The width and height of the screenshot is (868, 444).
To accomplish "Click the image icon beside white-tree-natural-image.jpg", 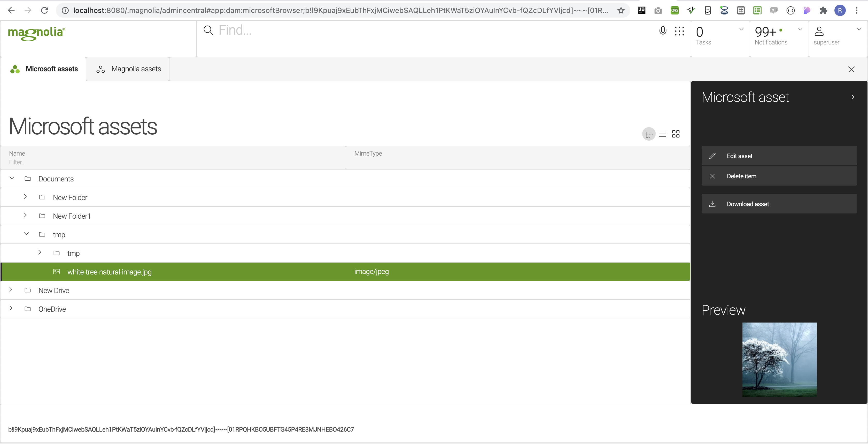I will (x=56, y=272).
